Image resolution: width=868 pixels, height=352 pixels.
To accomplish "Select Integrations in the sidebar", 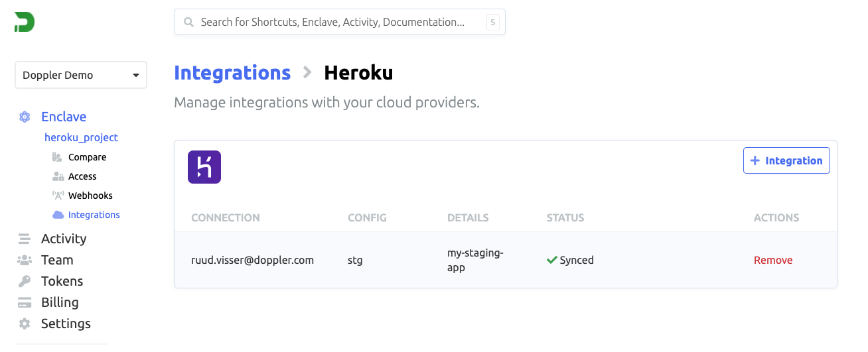I will pos(94,215).
